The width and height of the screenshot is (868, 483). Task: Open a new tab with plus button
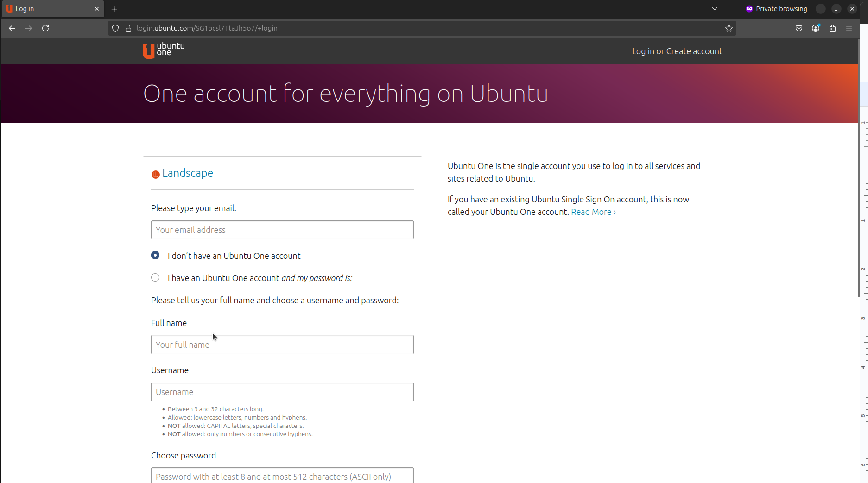coord(114,9)
